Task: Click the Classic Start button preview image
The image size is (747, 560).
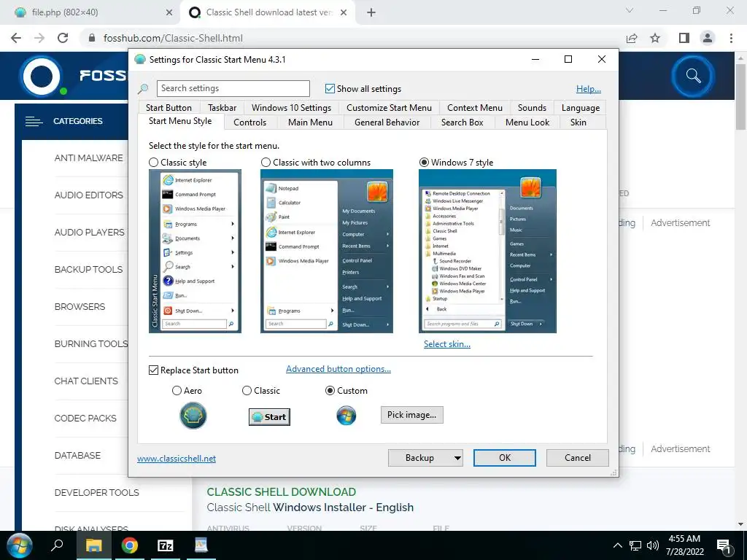Action: 270,416
